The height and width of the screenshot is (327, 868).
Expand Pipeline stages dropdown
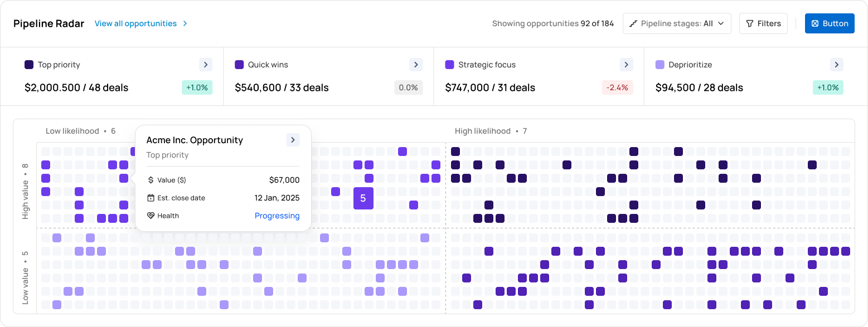677,23
